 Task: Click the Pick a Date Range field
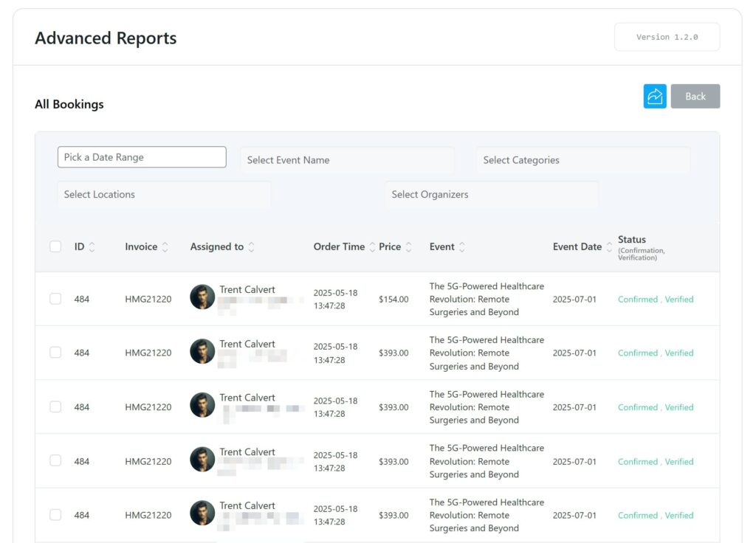coord(142,156)
